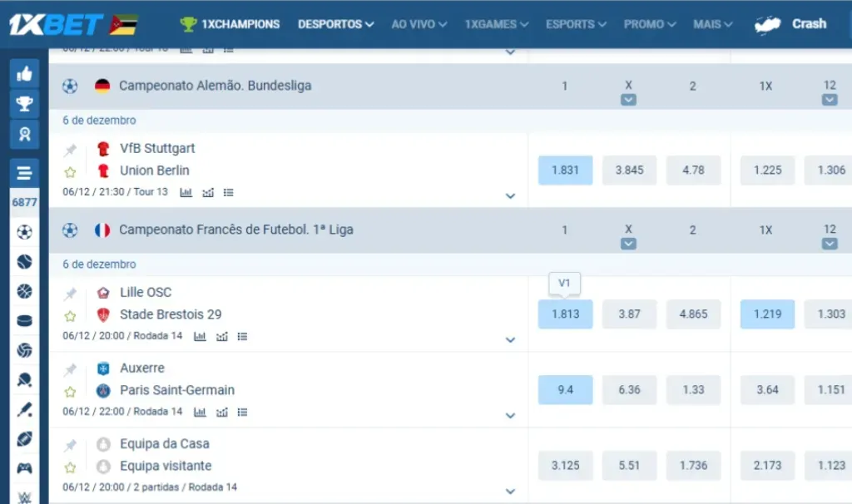The image size is (852, 504).
Task: Click the 6877 live events counter
Action: (24, 202)
